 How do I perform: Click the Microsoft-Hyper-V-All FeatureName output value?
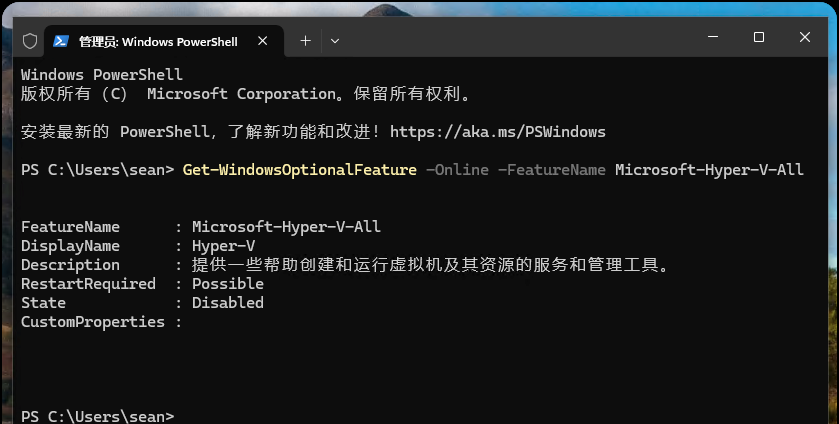[x=286, y=227]
